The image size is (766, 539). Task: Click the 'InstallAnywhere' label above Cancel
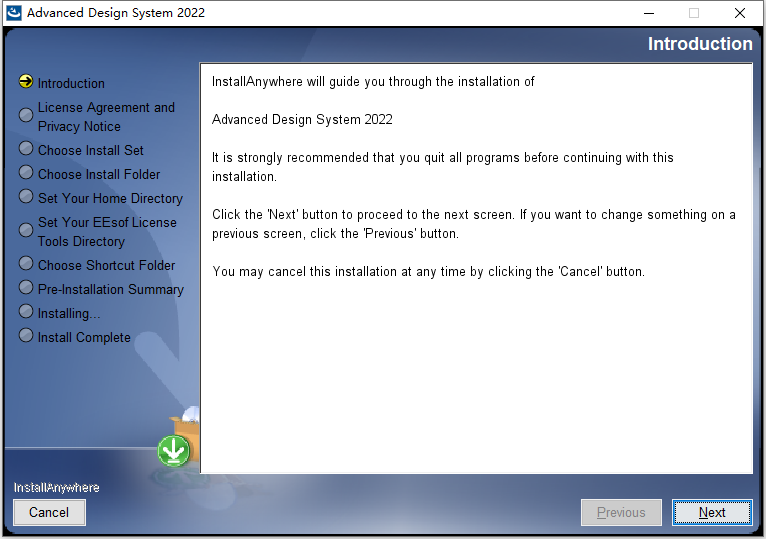click(x=57, y=487)
